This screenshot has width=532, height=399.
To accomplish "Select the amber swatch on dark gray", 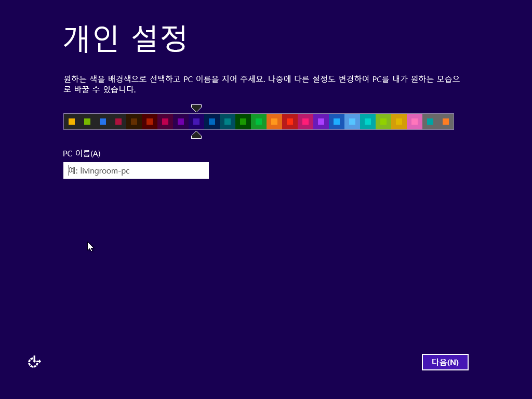I will pyautogui.click(x=72, y=122).
